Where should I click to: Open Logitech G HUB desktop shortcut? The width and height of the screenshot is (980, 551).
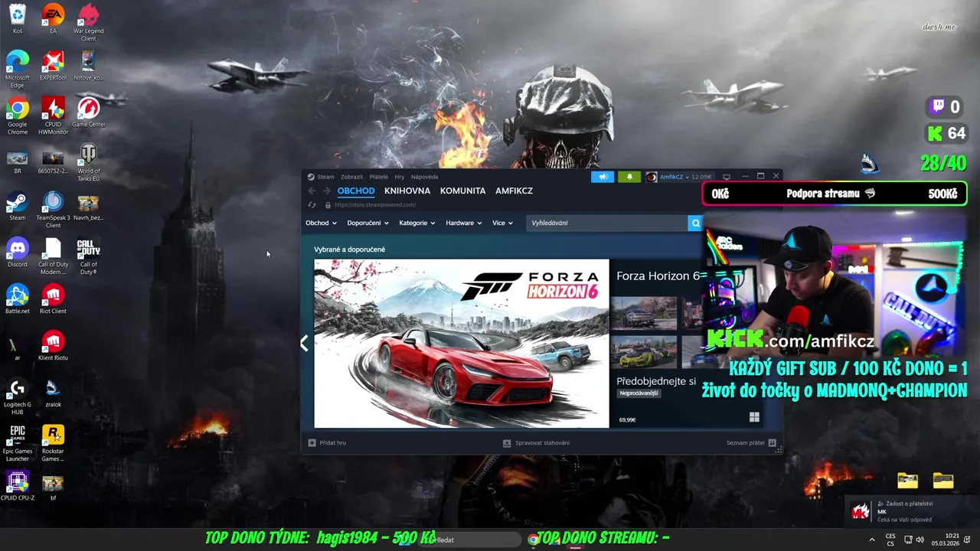pos(18,396)
